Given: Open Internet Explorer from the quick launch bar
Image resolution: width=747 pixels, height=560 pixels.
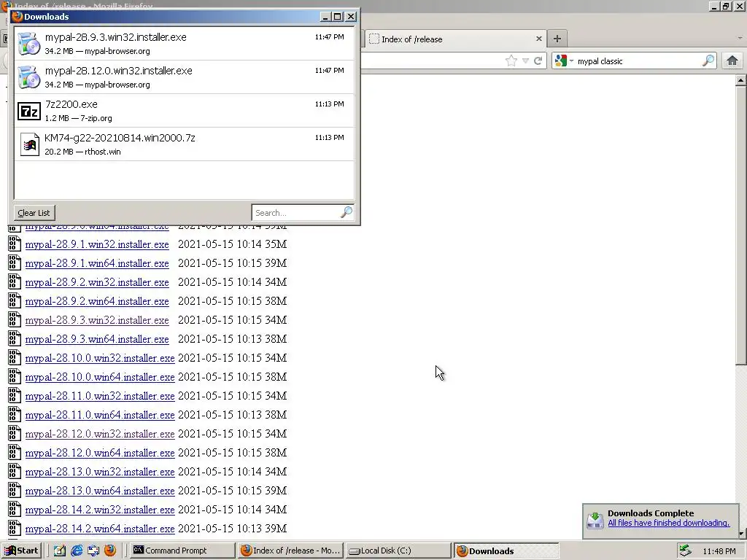Looking at the screenshot, I should point(77,551).
